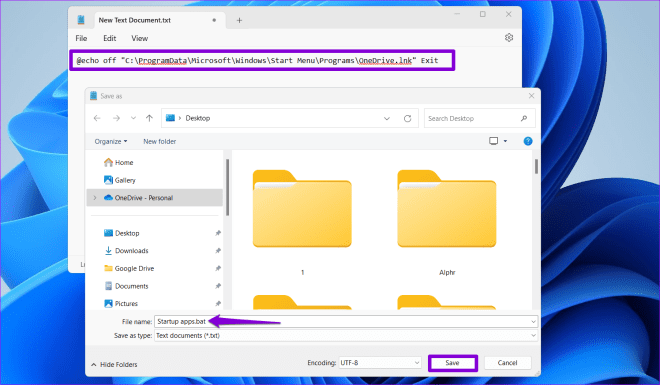This screenshot has width=660, height=385.
Task: Open Notepad settings gear icon
Action: [x=509, y=38]
